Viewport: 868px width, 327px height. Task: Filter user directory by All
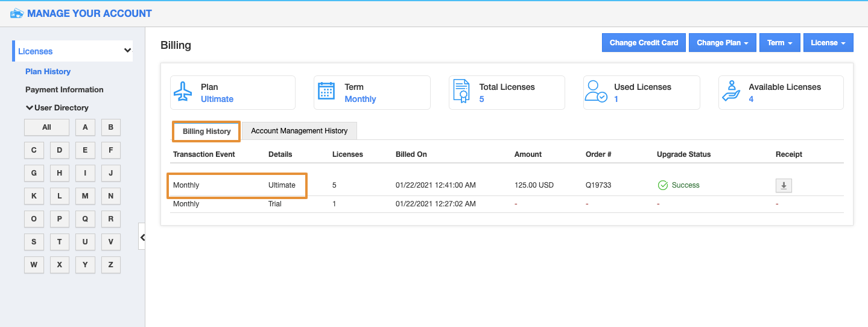pyautogui.click(x=46, y=127)
